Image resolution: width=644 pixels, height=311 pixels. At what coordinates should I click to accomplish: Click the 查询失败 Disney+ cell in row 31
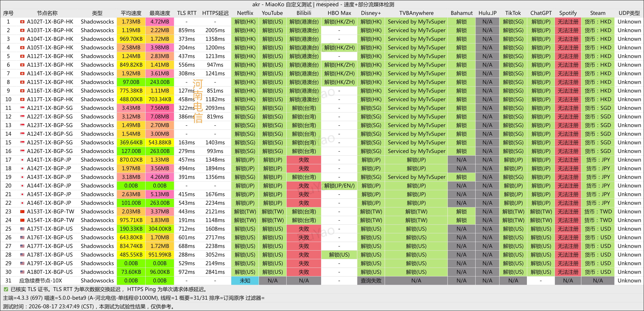coord(371,280)
